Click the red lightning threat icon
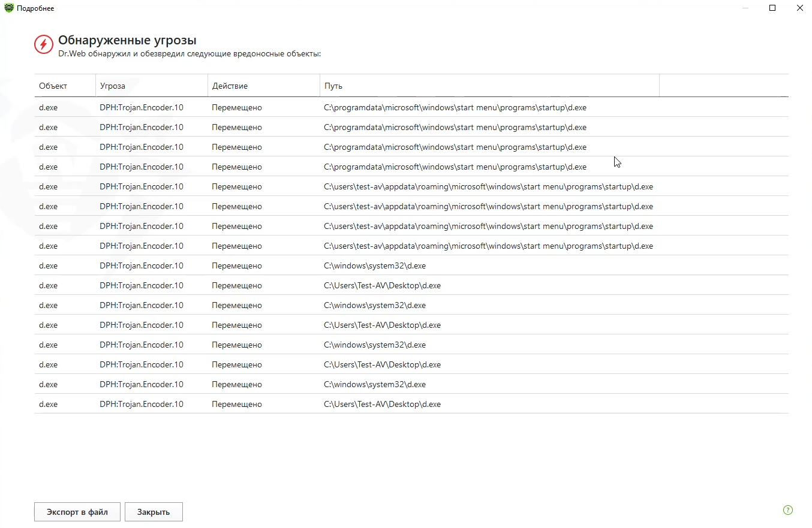 coord(43,44)
